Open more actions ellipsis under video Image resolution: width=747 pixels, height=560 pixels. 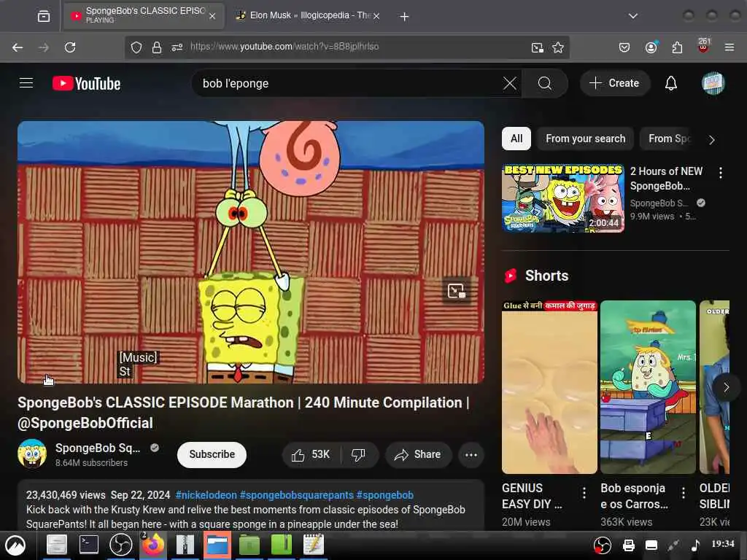pyautogui.click(x=471, y=455)
